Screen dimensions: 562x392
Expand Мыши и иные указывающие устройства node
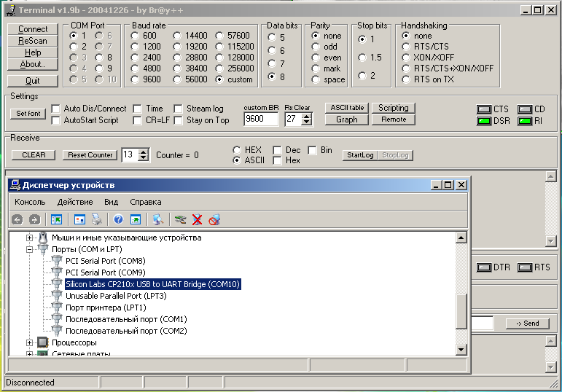pyautogui.click(x=30, y=238)
